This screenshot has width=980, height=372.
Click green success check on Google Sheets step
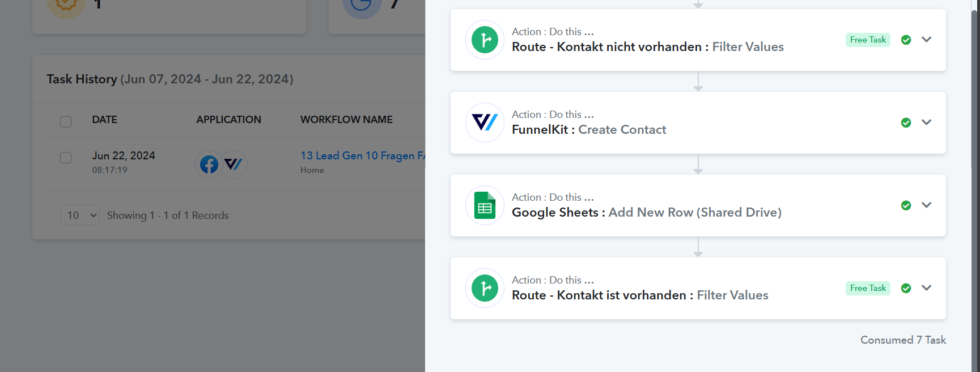click(906, 205)
